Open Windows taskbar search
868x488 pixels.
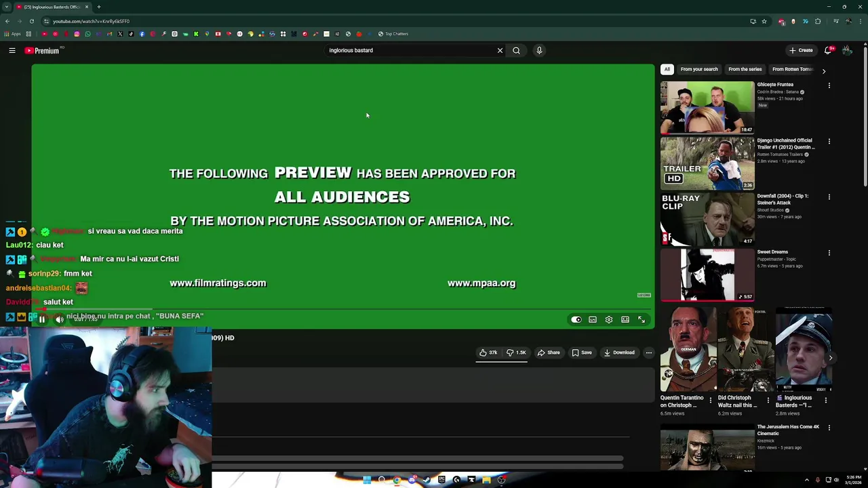click(x=382, y=480)
